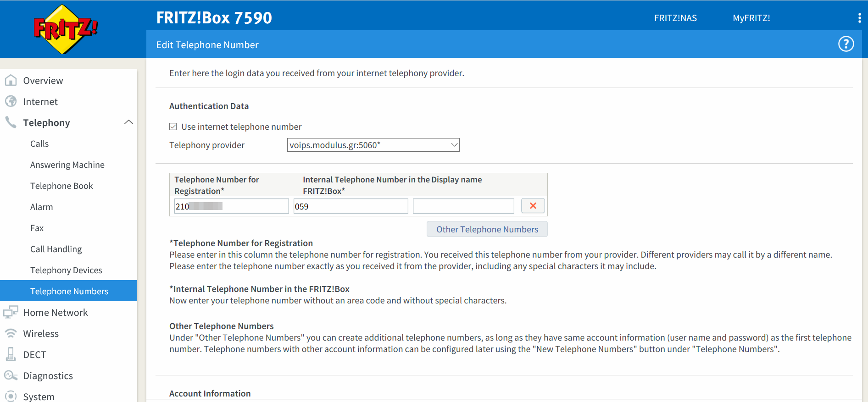Delete the telephone number row with red X
Viewport: 868px width, 402px height.
click(533, 206)
